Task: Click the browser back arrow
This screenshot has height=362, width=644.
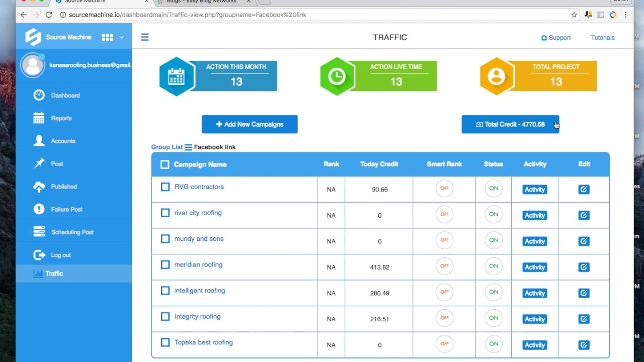Action: [24, 15]
